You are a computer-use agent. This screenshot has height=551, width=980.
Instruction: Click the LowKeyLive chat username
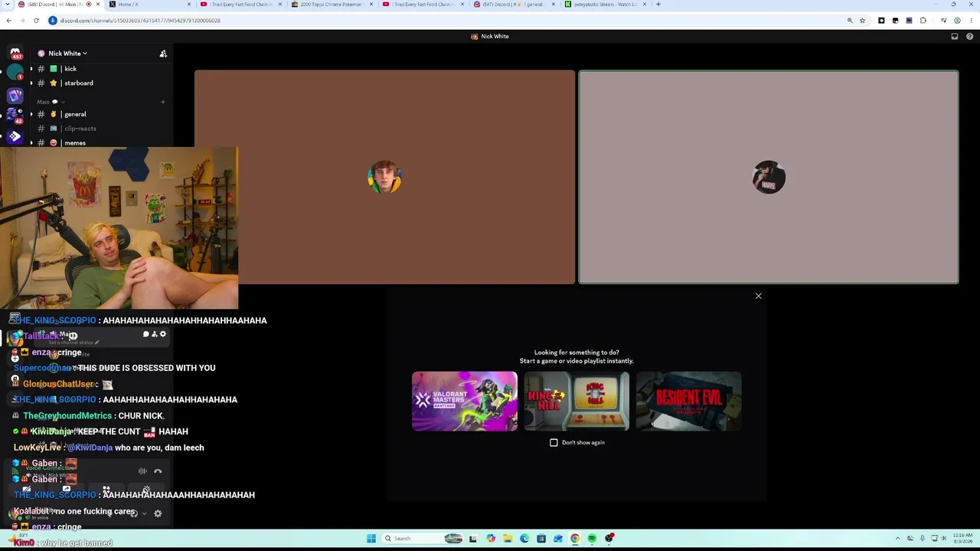[x=37, y=448]
